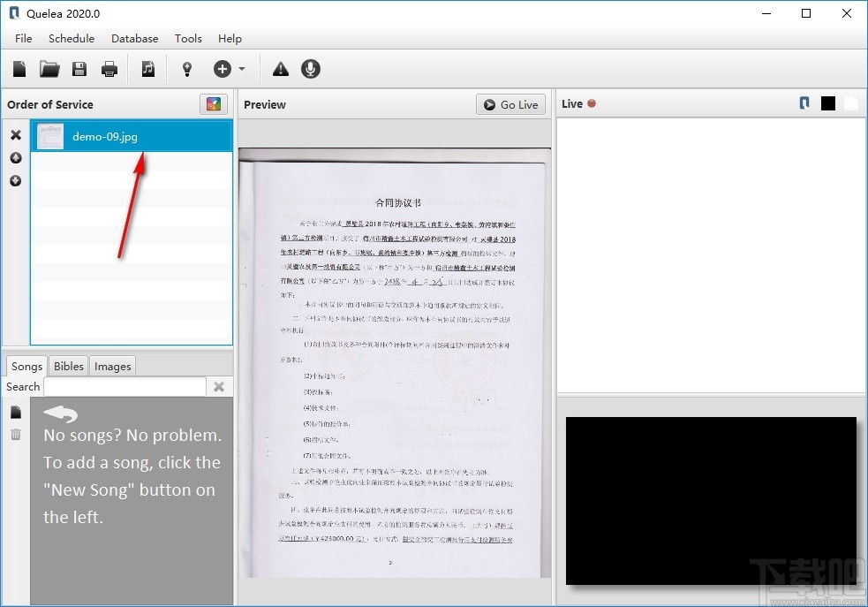Move schedule item up with arrow
The width and height of the screenshot is (868, 607).
tap(14, 158)
